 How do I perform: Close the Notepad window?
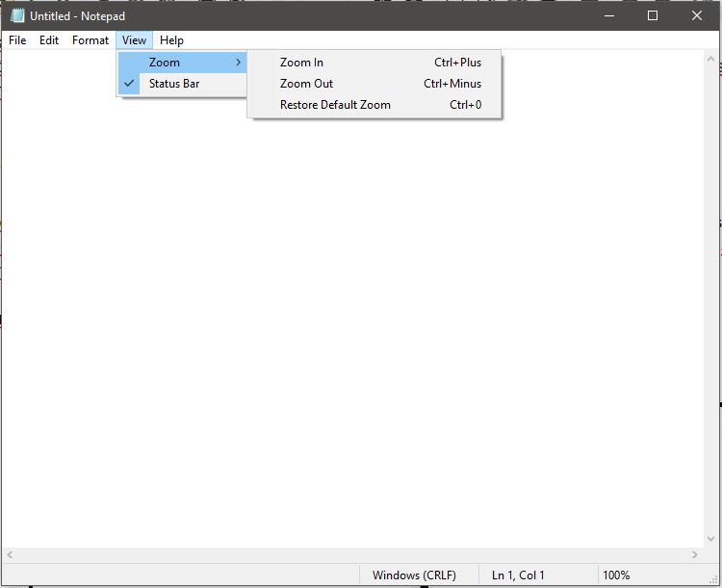pyautogui.click(x=697, y=15)
